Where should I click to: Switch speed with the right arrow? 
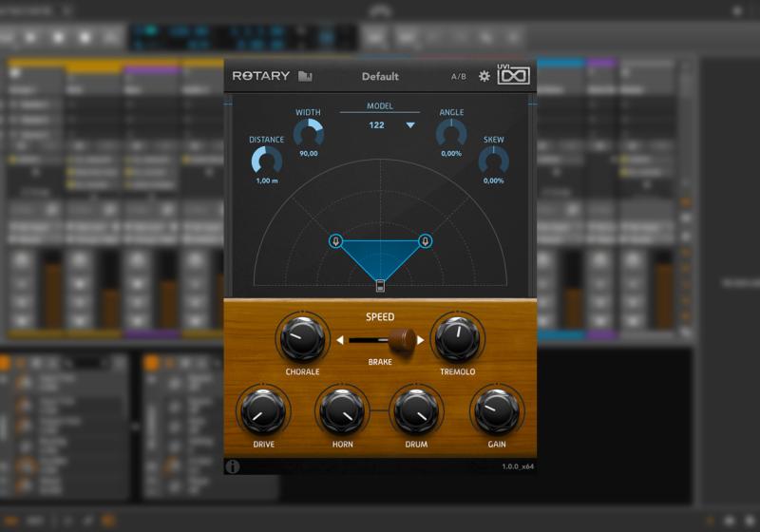pos(422,340)
